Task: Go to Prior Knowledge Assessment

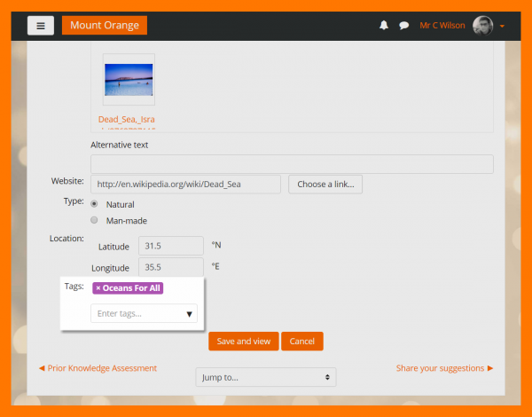Action: pyautogui.click(x=98, y=368)
